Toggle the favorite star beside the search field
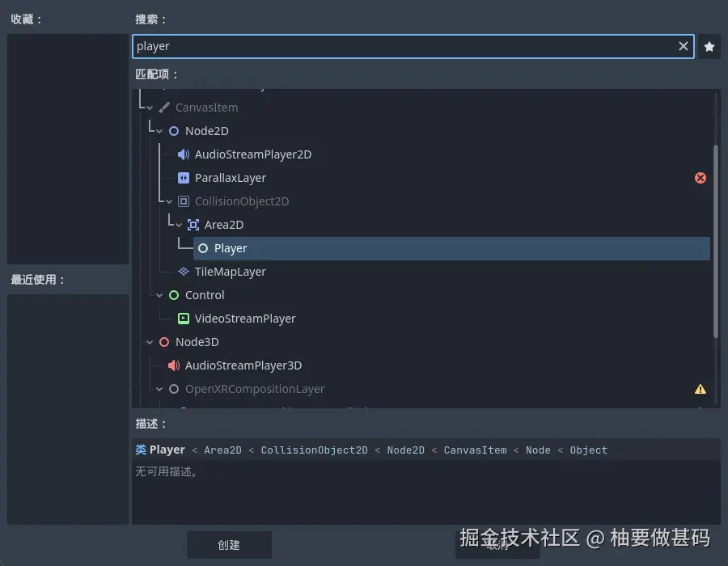The height and width of the screenshot is (566, 728). pos(709,46)
